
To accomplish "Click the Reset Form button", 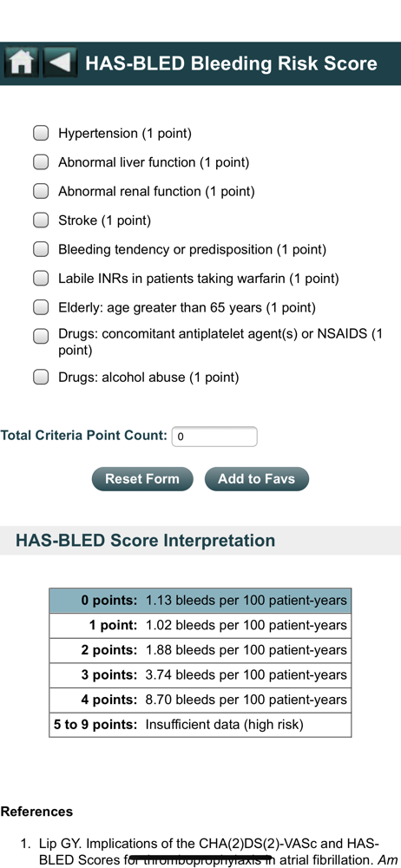I will point(142,479).
